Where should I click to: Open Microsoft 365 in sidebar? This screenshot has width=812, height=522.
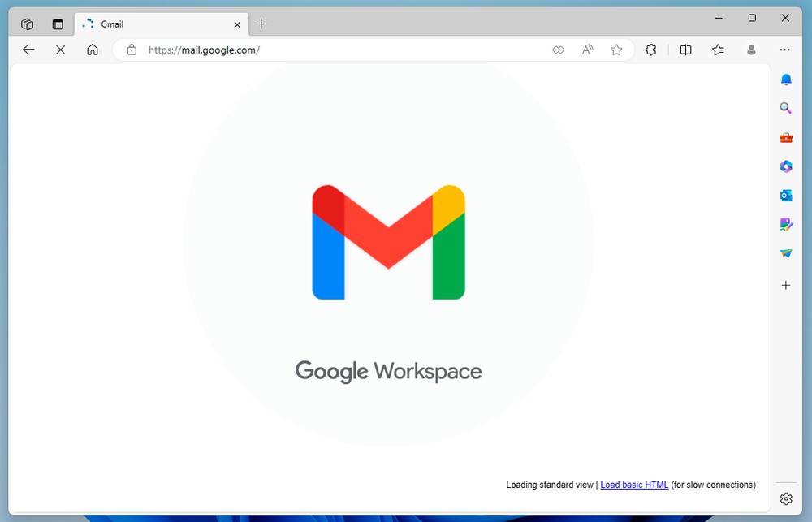pyautogui.click(x=786, y=166)
